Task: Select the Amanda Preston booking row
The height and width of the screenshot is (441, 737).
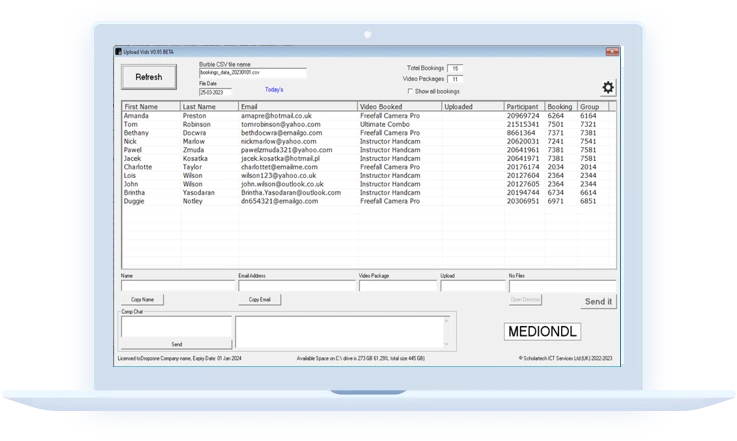Action: point(300,116)
